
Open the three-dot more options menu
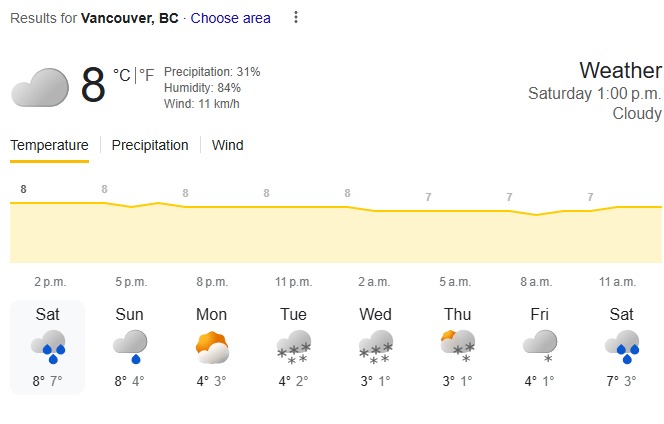click(295, 17)
